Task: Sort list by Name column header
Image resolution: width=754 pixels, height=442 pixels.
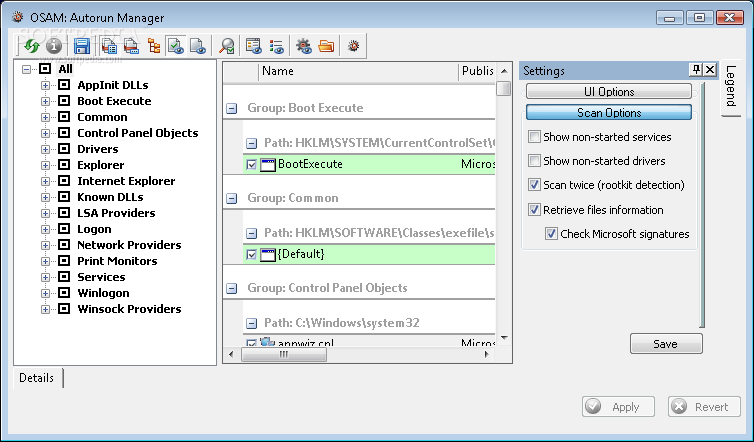Action: pos(359,71)
